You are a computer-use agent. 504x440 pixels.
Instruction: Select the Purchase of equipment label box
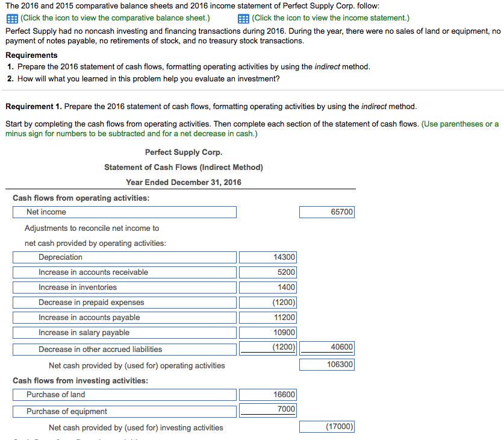click(125, 411)
